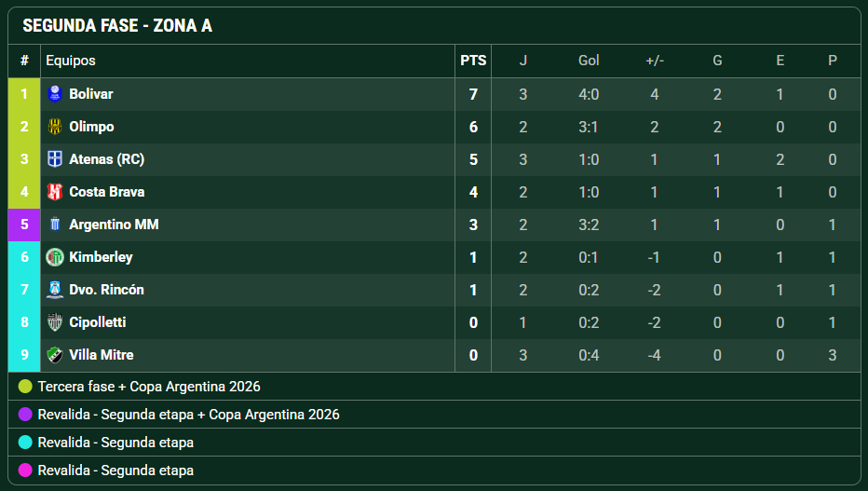Select the PTS column header
The image size is (868, 491).
pos(473,61)
